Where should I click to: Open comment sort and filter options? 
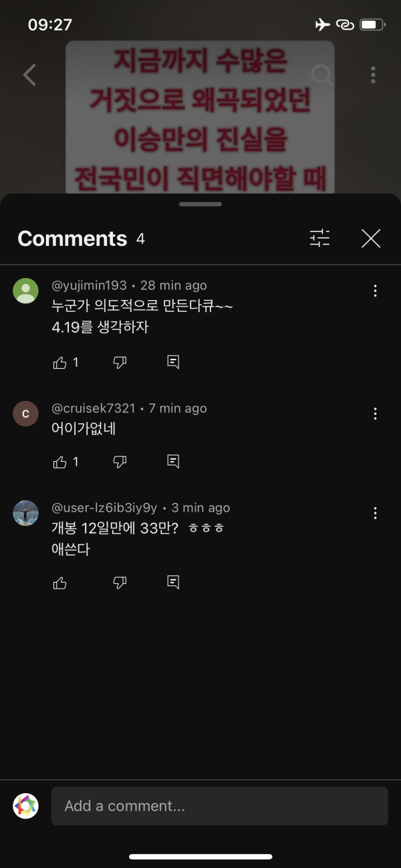(x=320, y=239)
